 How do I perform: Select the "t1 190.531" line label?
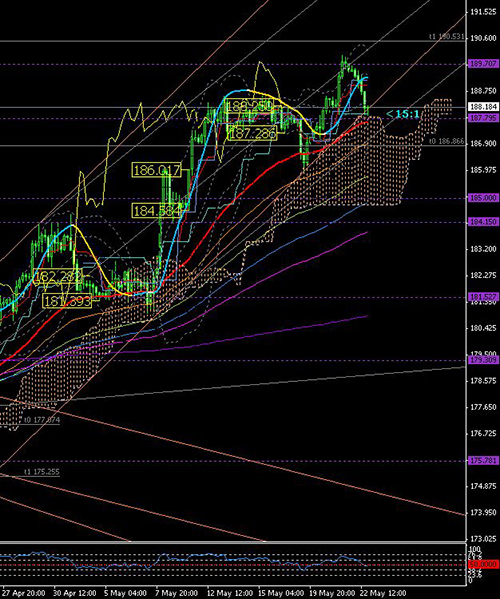447,37
